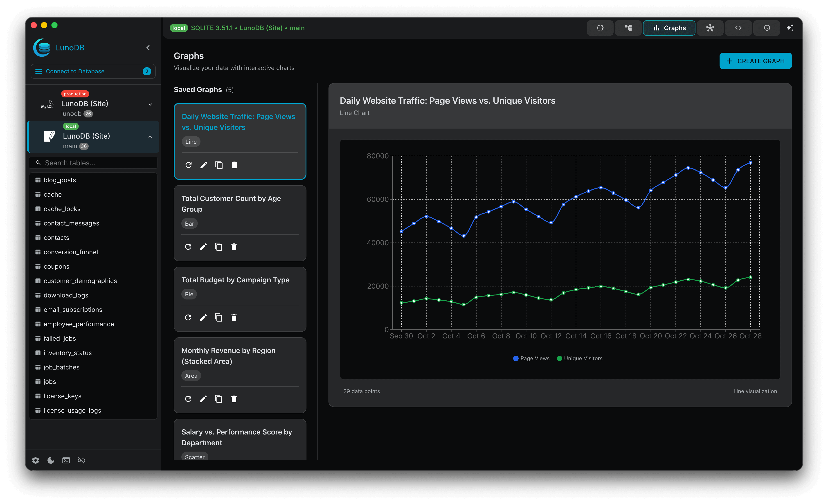Click the code view icon

click(x=738, y=28)
